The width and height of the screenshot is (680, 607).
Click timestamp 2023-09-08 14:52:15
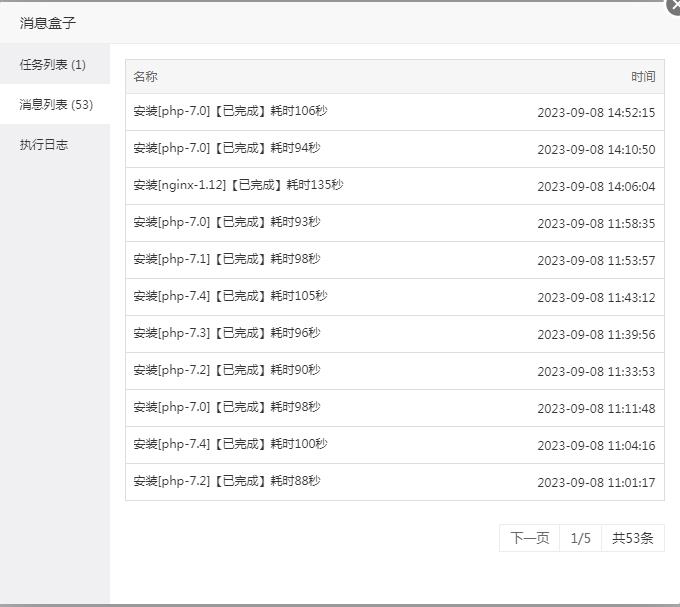pos(596,113)
